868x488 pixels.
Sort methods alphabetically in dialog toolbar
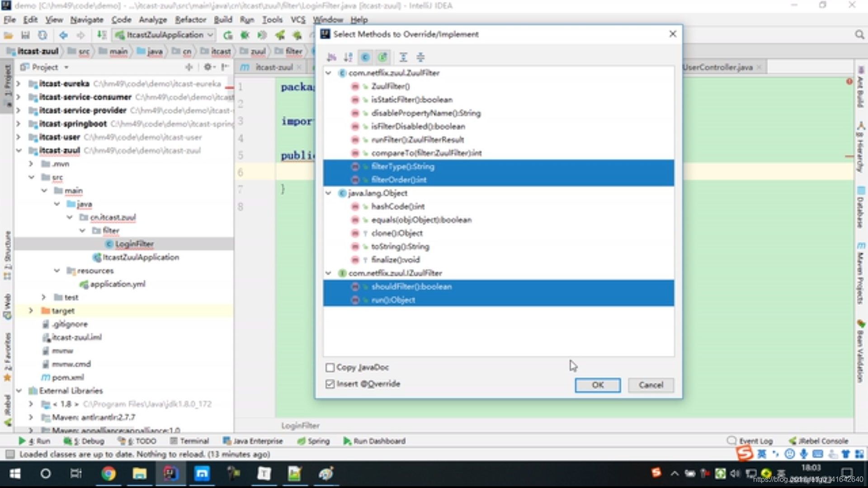[x=348, y=57]
